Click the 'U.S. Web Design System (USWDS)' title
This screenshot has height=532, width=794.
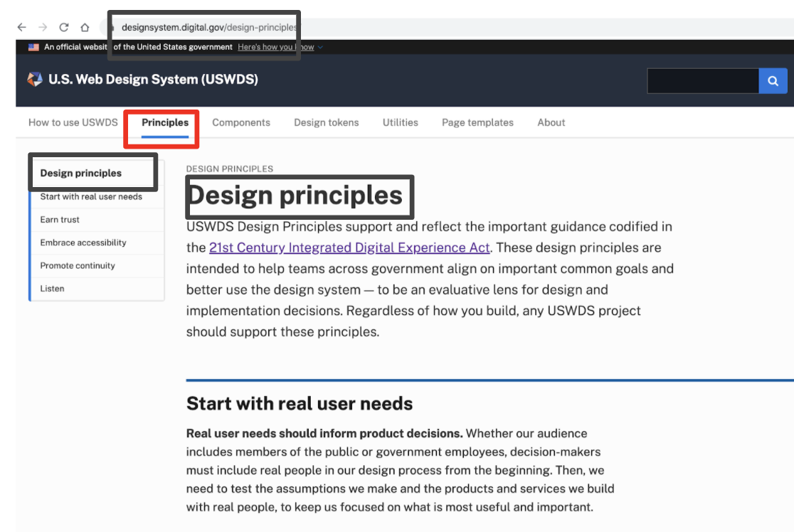click(153, 80)
